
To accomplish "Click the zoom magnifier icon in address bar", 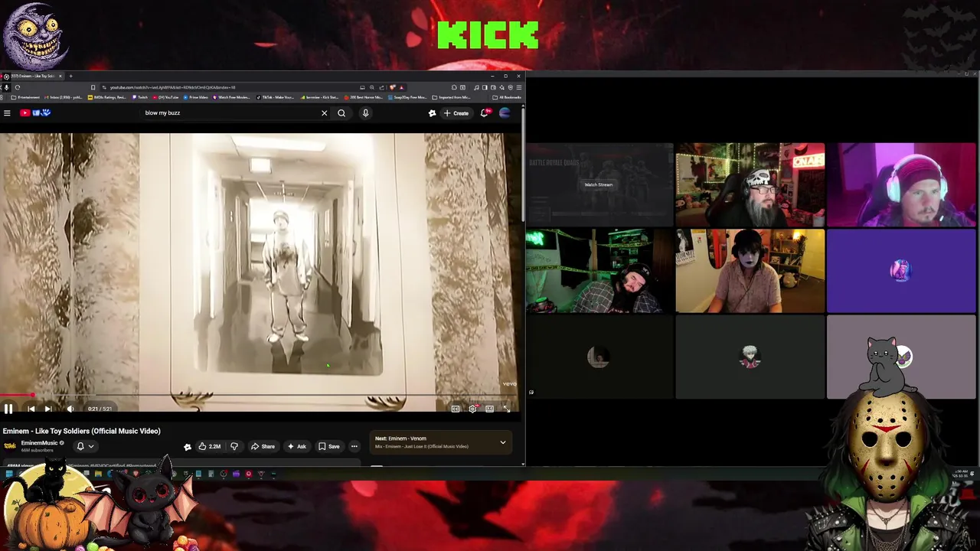I will click(371, 87).
